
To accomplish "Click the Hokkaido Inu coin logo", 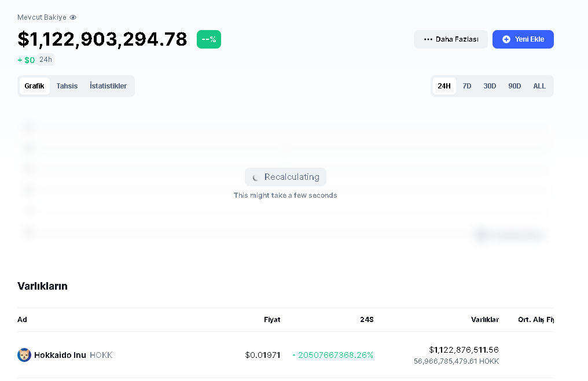I will [24, 355].
